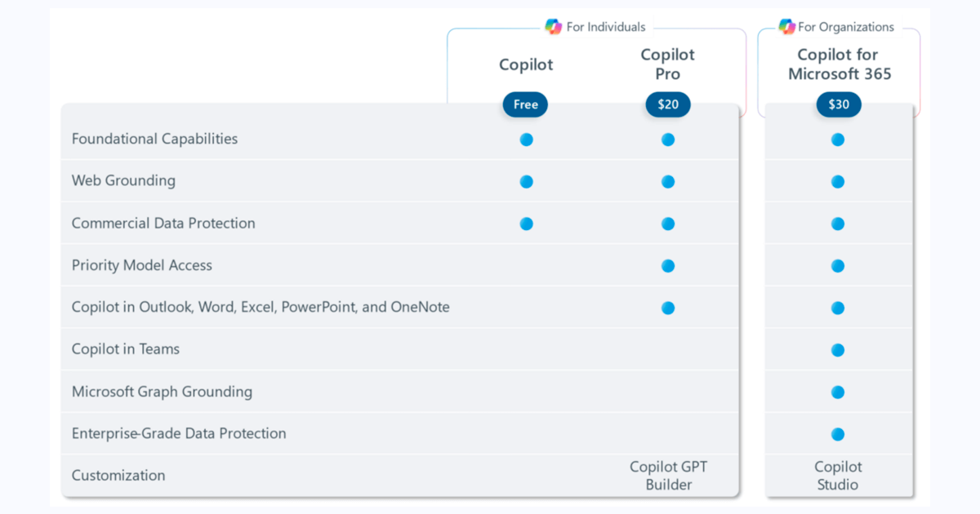Click the Copilot logo beside For Organizations
The width and height of the screenshot is (980, 514).
pos(786,27)
